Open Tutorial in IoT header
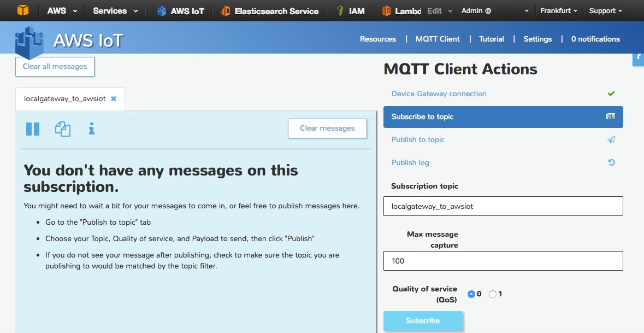644x333 pixels. pyautogui.click(x=491, y=39)
